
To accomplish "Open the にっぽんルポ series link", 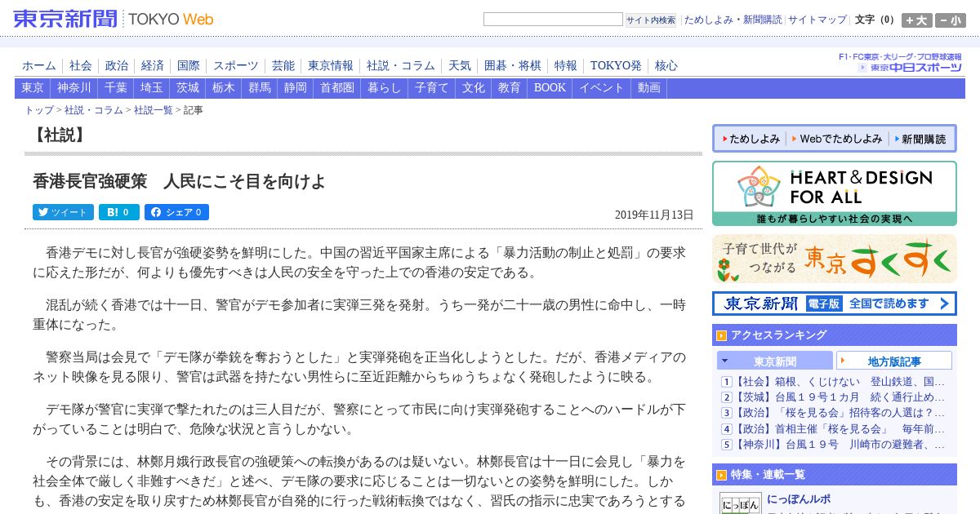I will coord(799,499).
